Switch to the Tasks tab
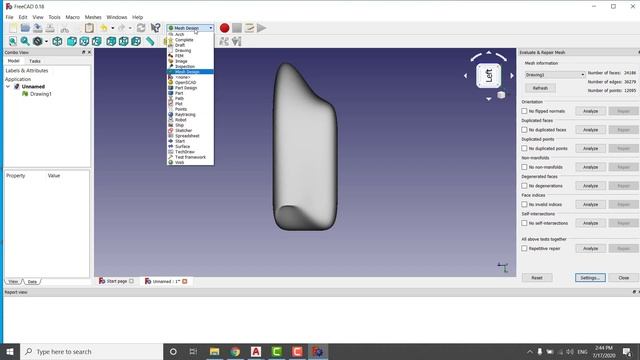The image size is (640, 360). [35, 61]
